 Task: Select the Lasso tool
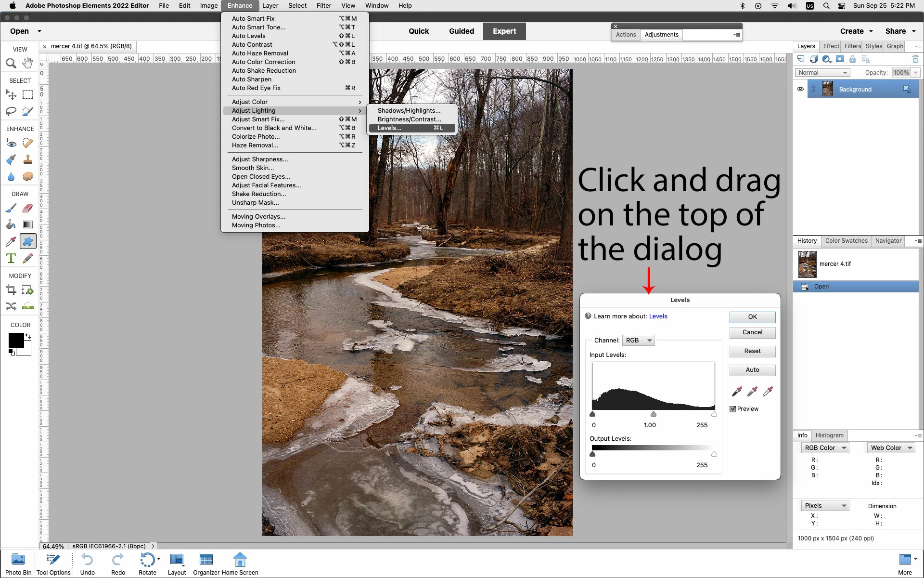pyautogui.click(x=11, y=111)
